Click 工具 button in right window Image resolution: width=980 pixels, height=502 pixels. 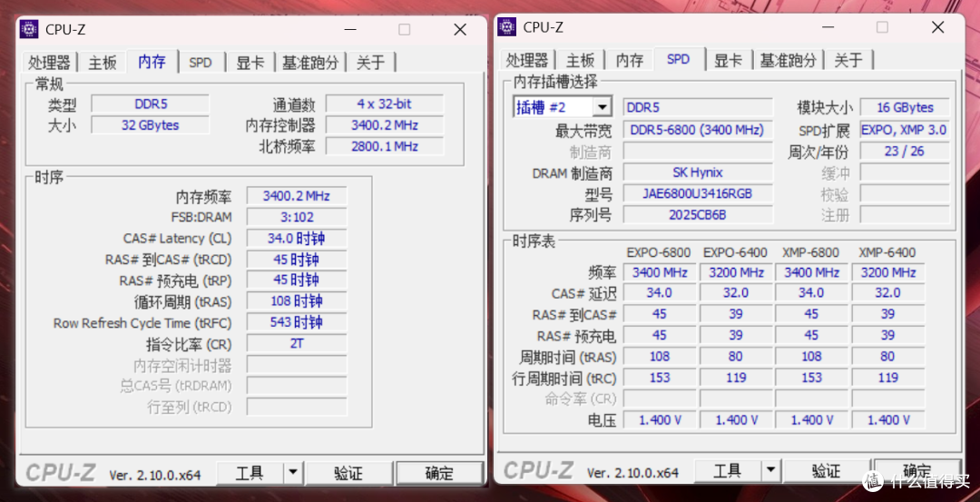tap(728, 471)
